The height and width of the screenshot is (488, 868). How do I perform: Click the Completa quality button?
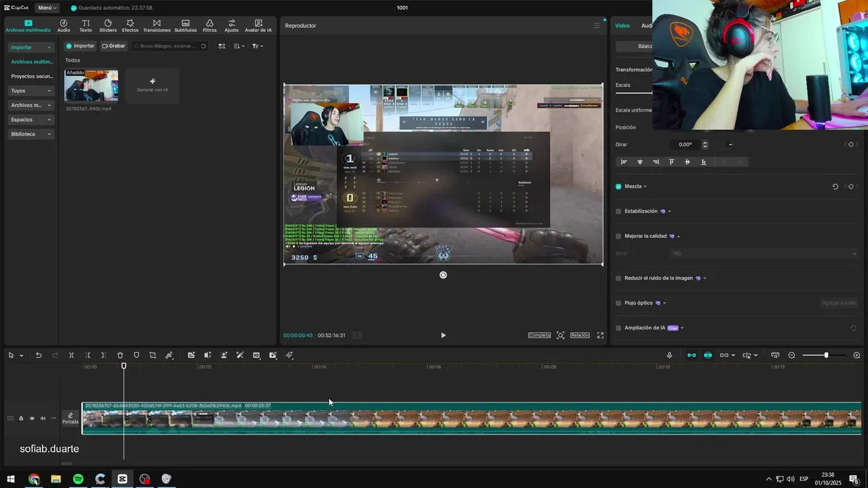(540, 335)
